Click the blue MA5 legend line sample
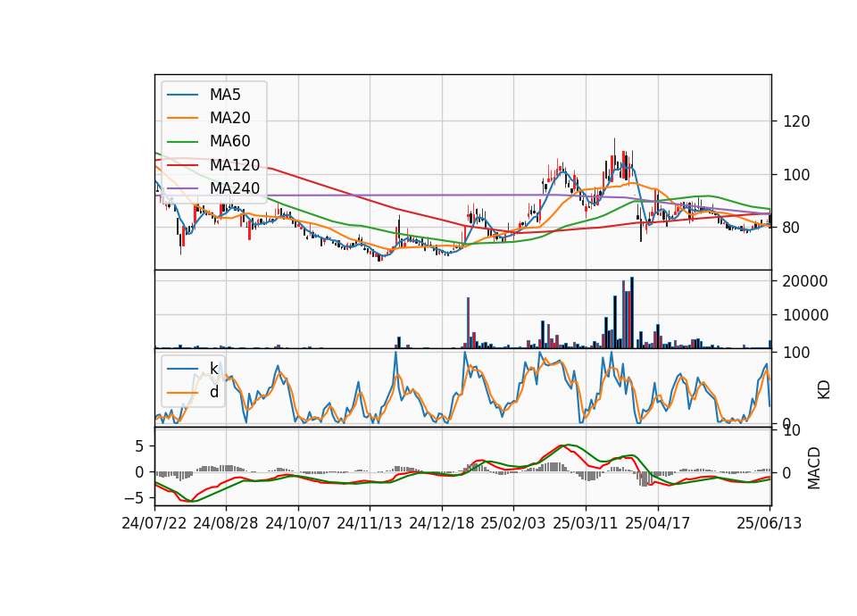 pyautogui.click(x=183, y=96)
